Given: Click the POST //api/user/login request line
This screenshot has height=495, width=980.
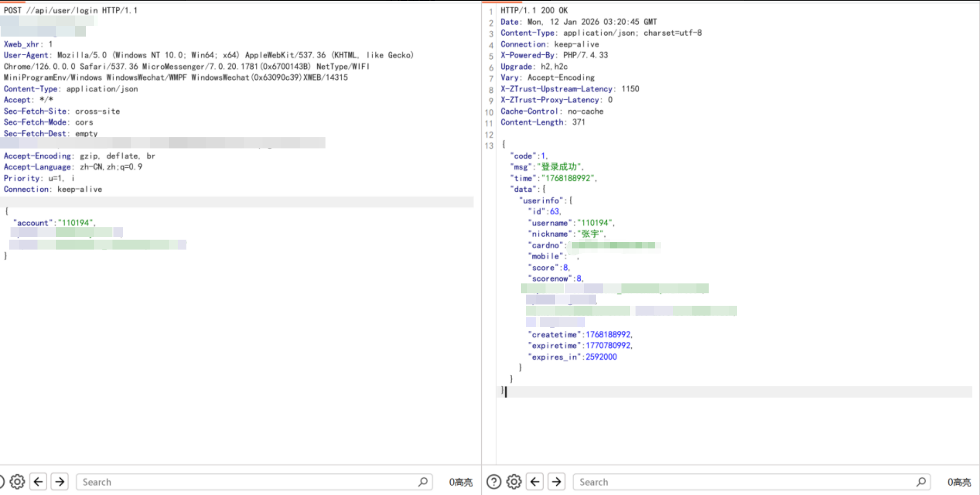Looking at the screenshot, I should (x=70, y=10).
